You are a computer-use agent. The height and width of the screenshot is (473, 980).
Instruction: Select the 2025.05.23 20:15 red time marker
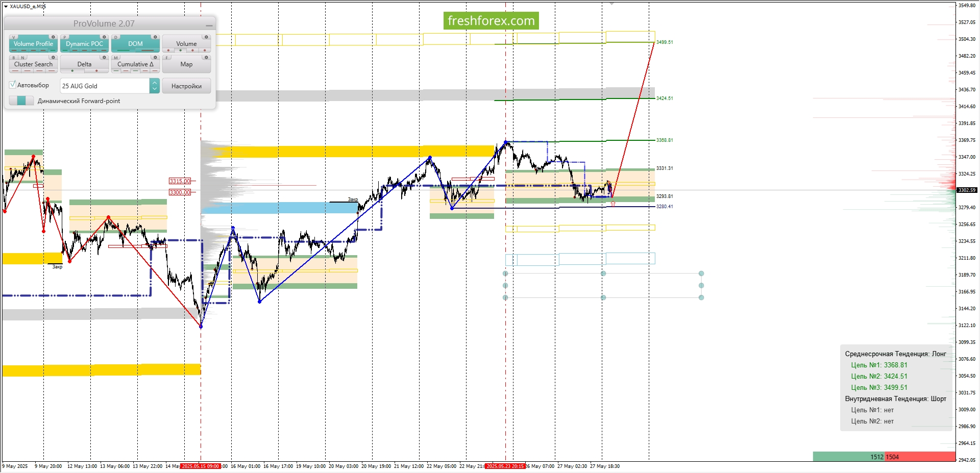[505, 466]
